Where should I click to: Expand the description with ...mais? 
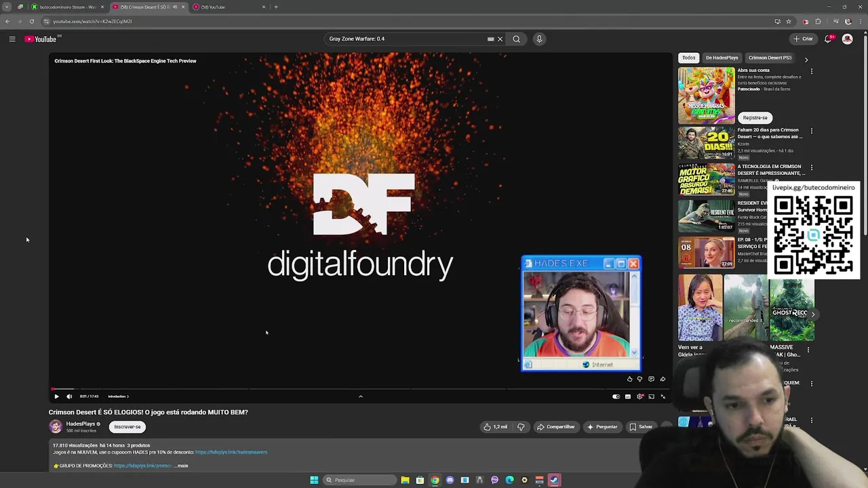tap(181, 466)
